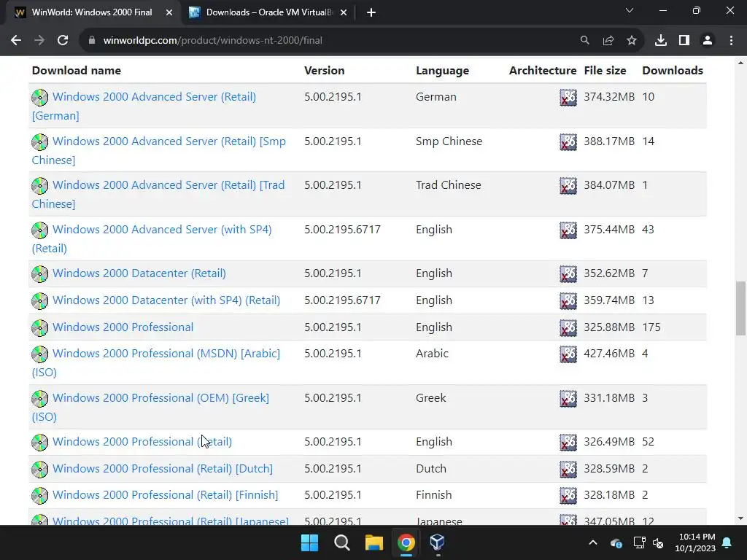The image size is (747, 560).
Task: Open taskbar Search
Action: click(x=342, y=542)
